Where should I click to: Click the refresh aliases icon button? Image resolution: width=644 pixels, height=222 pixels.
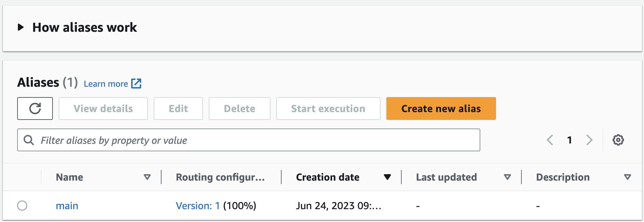coord(35,109)
